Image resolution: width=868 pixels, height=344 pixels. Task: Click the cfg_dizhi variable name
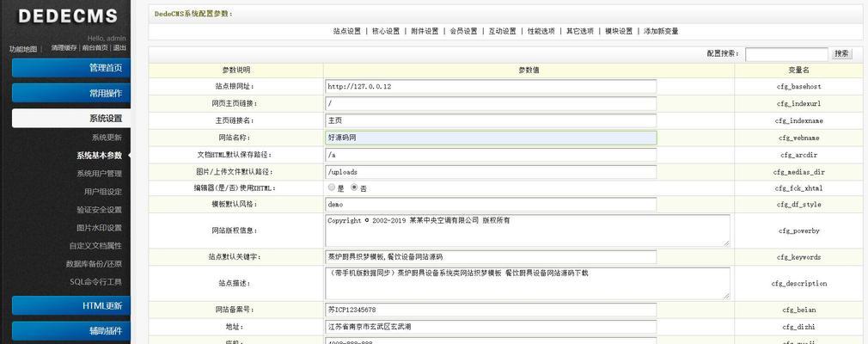point(798,327)
